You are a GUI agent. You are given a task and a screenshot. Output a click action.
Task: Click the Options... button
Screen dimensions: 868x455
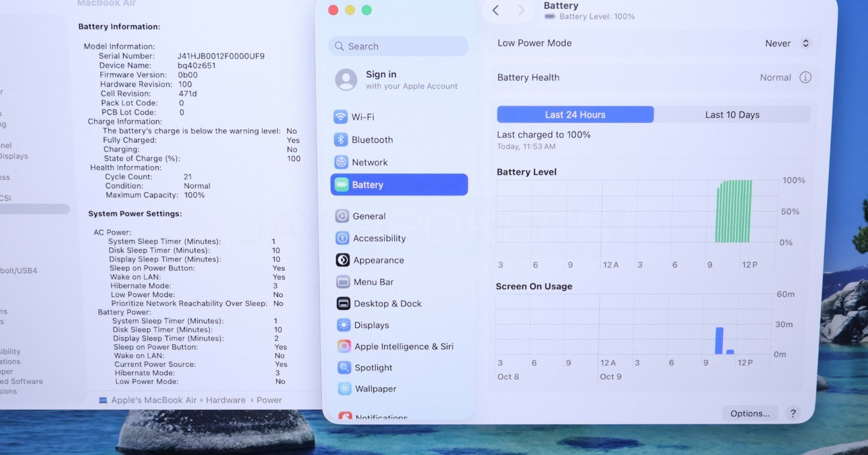click(x=749, y=413)
